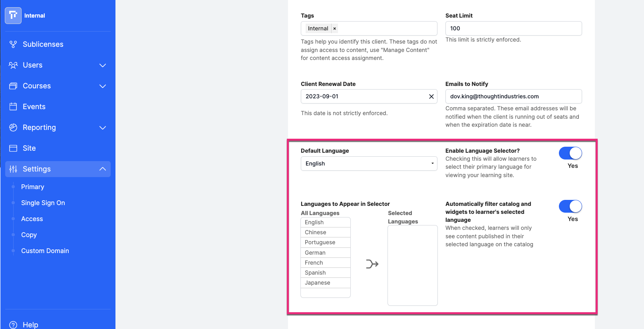Select Spanish in All Languages list
This screenshot has width=644, height=329.
[x=326, y=273]
